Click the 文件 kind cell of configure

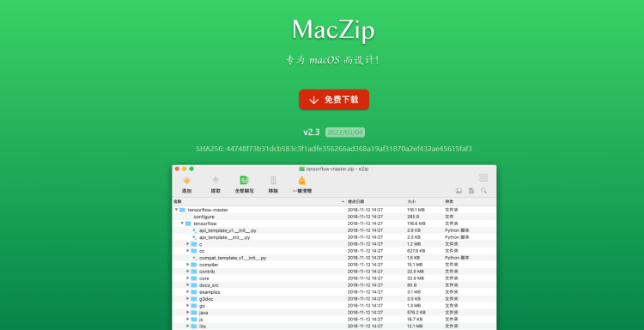[449, 217]
